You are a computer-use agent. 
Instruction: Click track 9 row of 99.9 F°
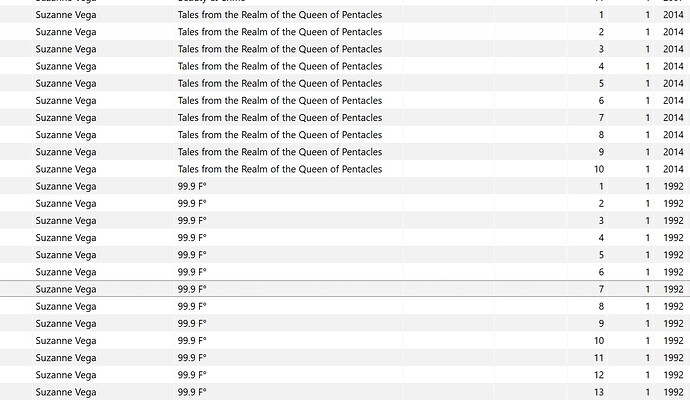345,323
